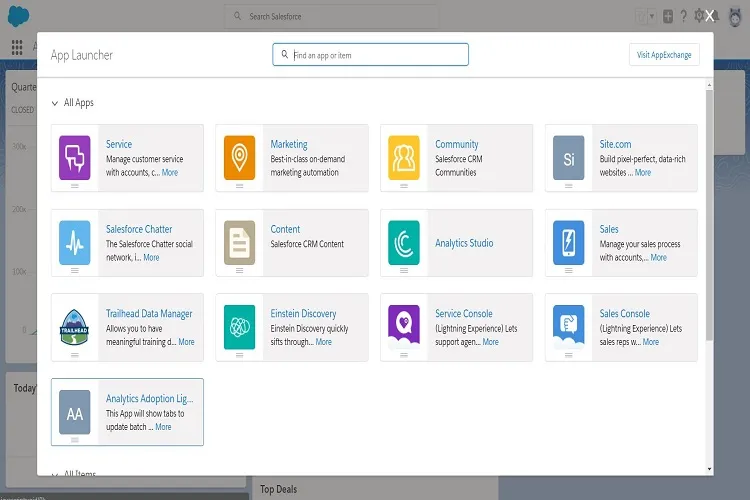Click the Marketing app title link
The height and width of the screenshot is (500, 750).
(289, 144)
